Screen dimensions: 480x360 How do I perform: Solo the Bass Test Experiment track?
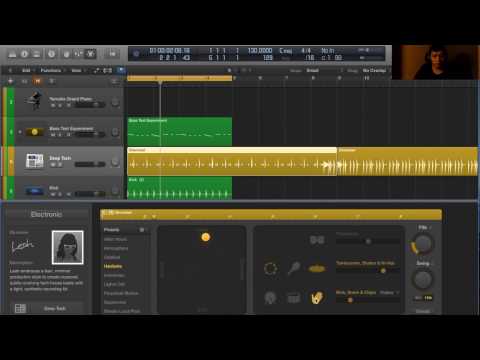(x=60, y=135)
